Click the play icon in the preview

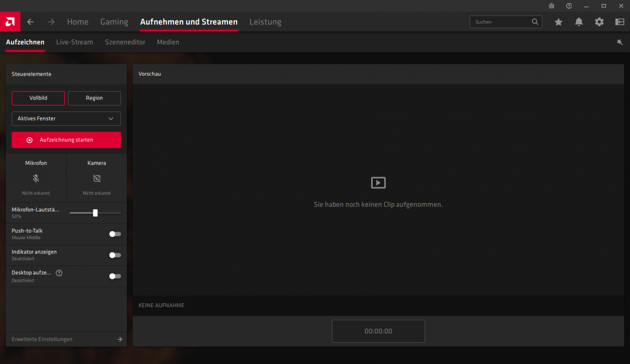[x=378, y=183]
